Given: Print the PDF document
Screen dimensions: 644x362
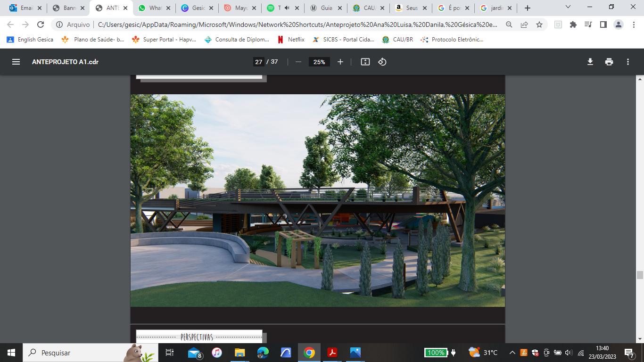Looking at the screenshot, I should tap(609, 62).
